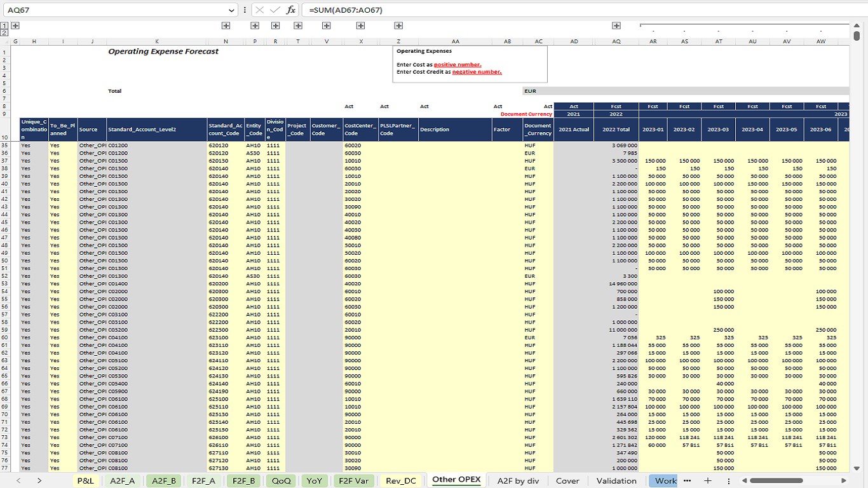Click the Operating Expense Forecast title
The image size is (868, 488).
point(163,51)
